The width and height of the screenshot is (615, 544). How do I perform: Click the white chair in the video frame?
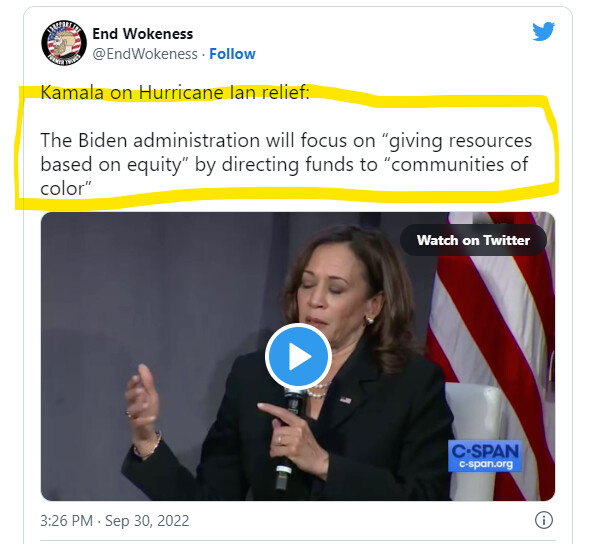coord(471,435)
